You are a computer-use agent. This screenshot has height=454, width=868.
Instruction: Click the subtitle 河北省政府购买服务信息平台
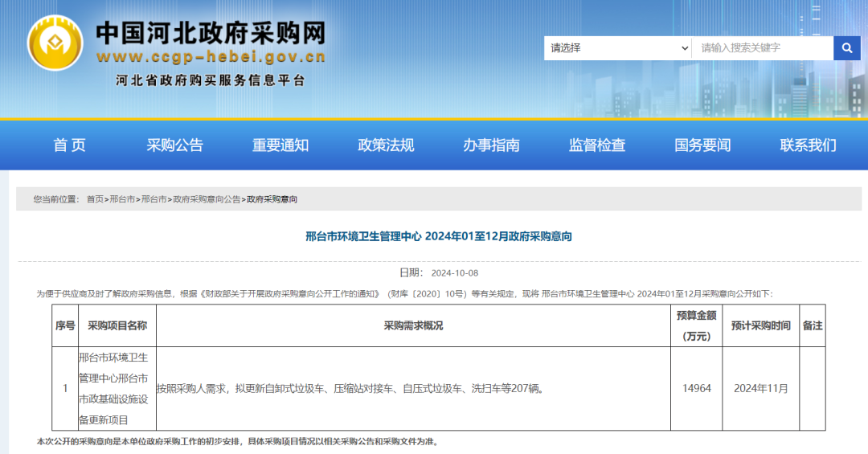(x=211, y=81)
